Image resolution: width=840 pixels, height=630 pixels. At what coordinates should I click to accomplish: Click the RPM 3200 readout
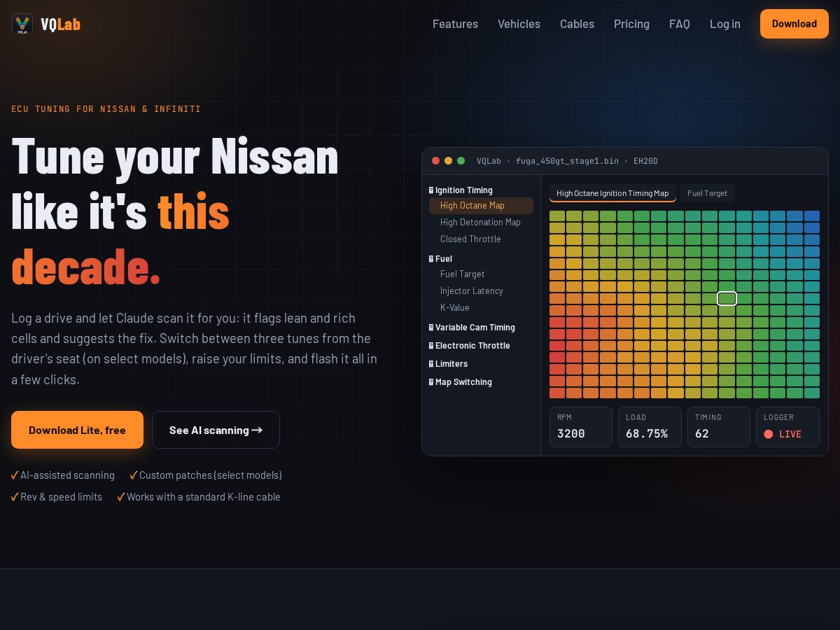[581, 427]
